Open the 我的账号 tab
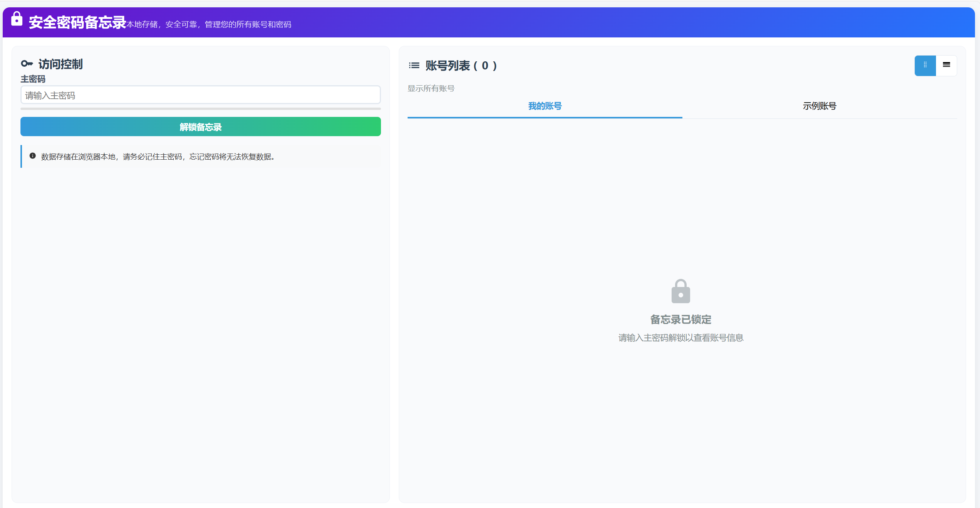 click(545, 106)
